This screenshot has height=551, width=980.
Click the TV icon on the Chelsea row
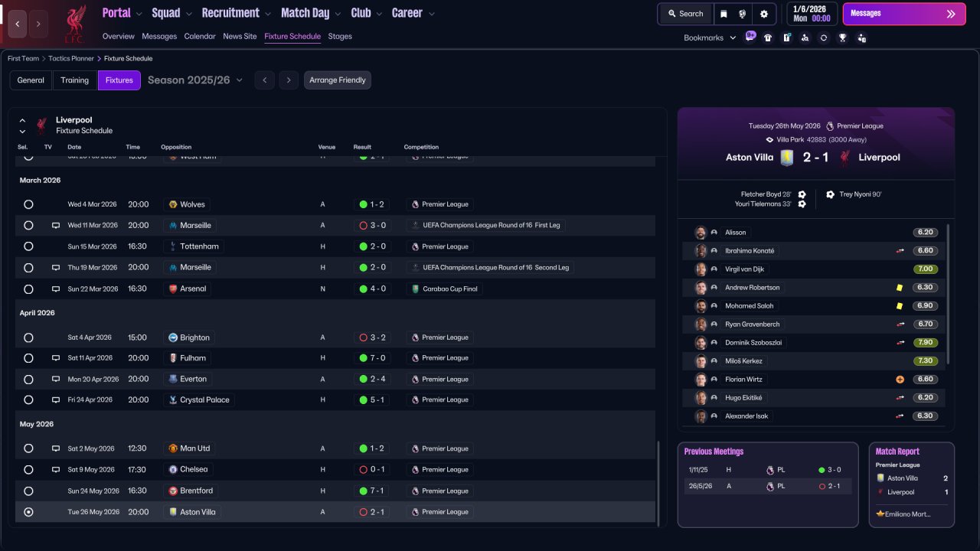click(56, 470)
